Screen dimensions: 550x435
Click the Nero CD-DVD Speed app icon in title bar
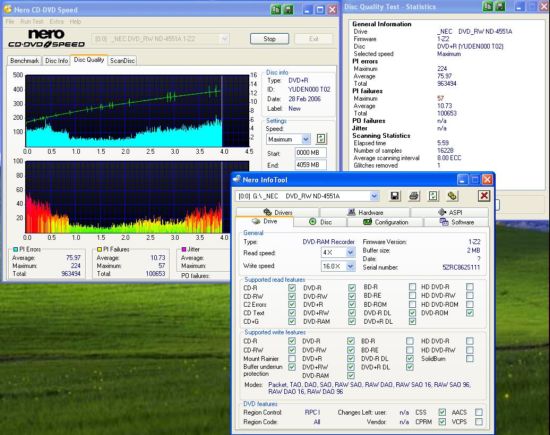[7, 10]
